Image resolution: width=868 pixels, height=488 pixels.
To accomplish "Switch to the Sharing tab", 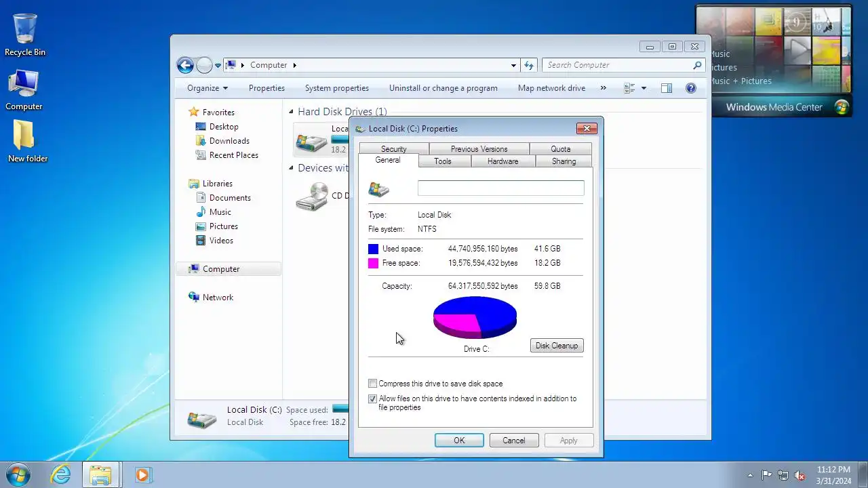I will [564, 161].
